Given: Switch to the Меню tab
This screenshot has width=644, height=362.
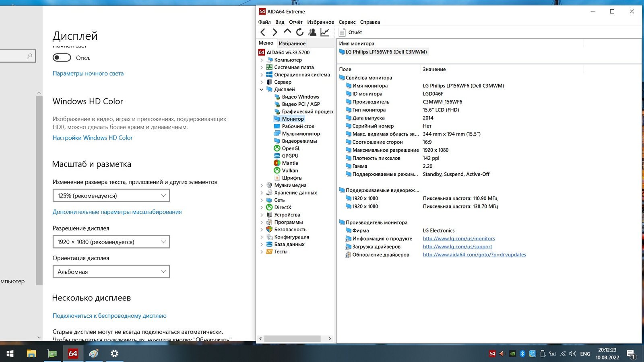Looking at the screenshot, I should tap(266, 43).
